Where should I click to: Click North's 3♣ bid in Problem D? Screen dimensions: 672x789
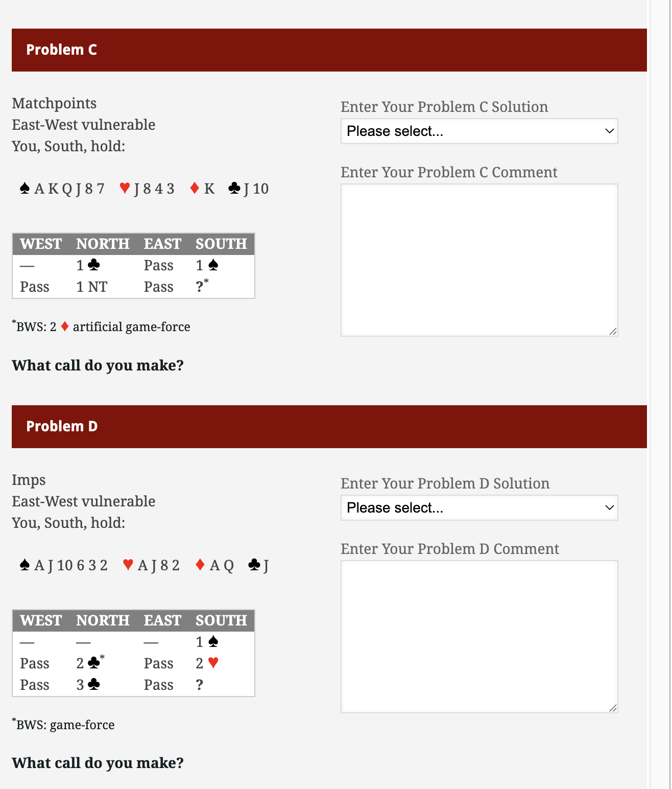88,685
